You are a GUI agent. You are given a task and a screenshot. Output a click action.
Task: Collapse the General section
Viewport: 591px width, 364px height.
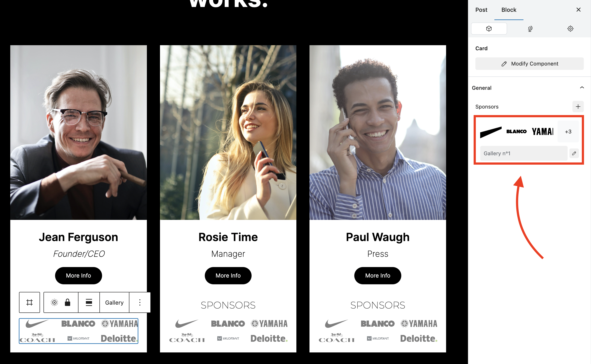pos(582,88)
